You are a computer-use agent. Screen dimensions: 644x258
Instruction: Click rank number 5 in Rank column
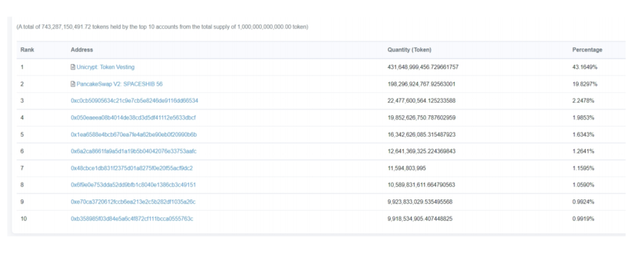click(22, 134)
